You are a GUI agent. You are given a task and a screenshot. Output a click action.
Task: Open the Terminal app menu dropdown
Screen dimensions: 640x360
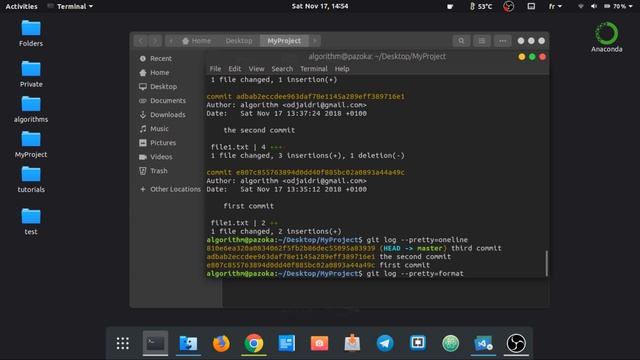[x=70, y=7]
